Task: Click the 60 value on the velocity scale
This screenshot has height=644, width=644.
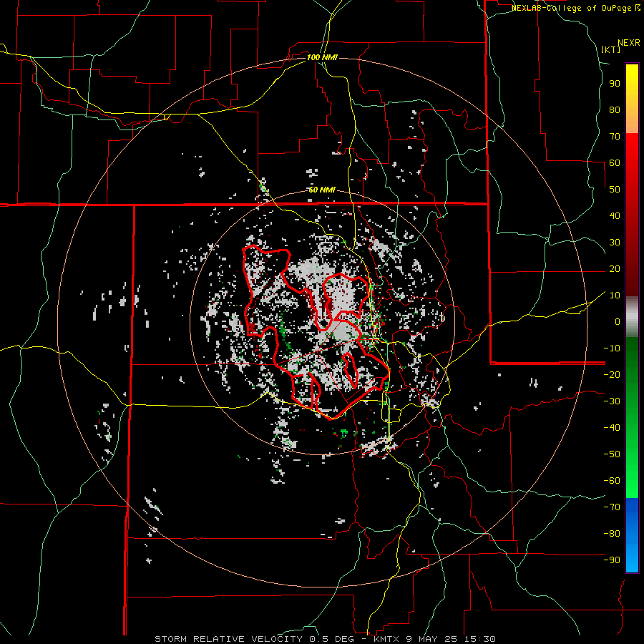Action: coord(615,162)
